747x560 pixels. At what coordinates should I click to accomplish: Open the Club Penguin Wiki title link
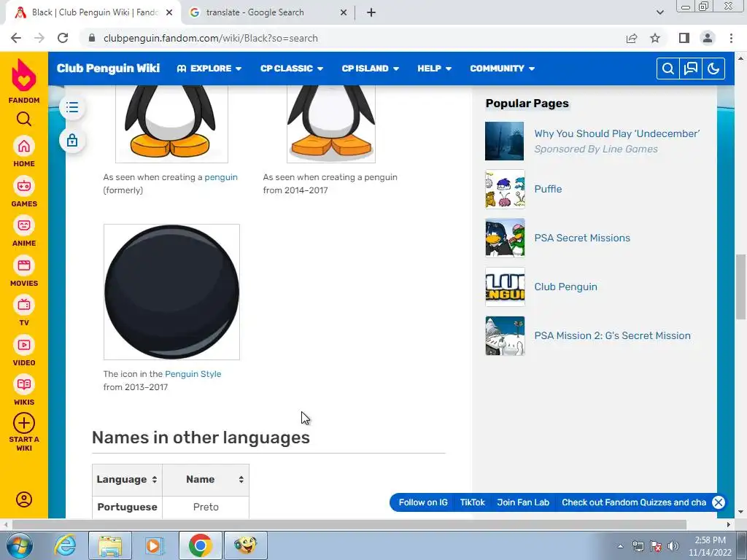point(108,69)
